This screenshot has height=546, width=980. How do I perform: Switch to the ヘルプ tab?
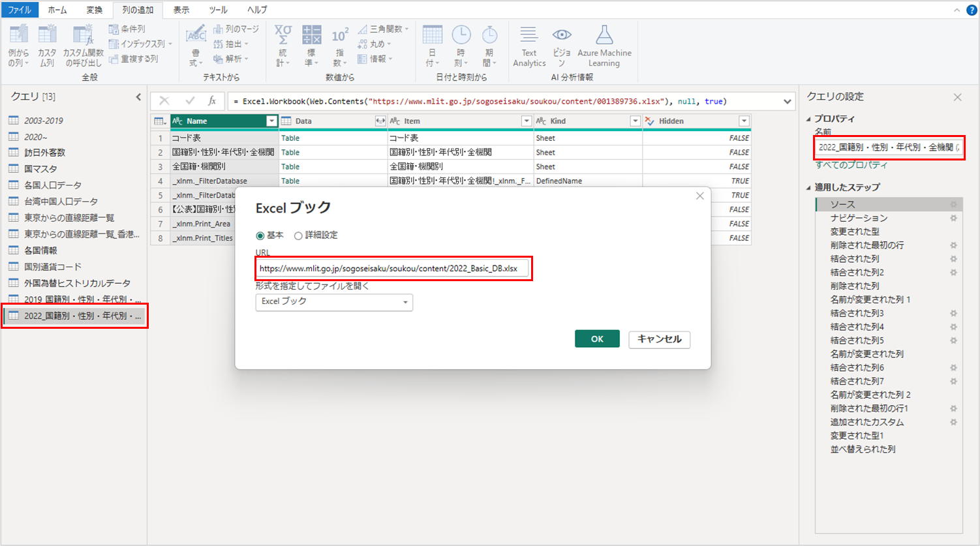point(256,10)
